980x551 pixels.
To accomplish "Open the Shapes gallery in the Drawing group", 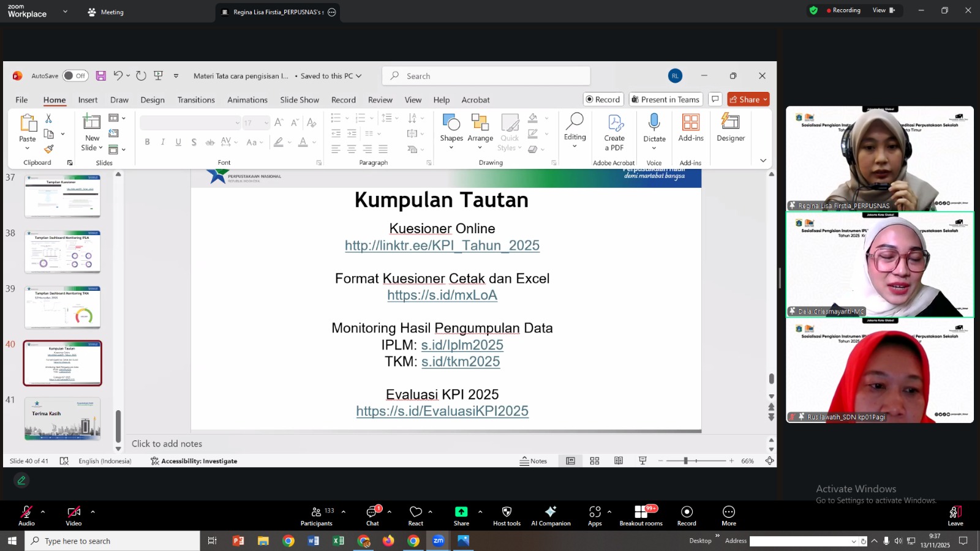I will pos(451,129).
